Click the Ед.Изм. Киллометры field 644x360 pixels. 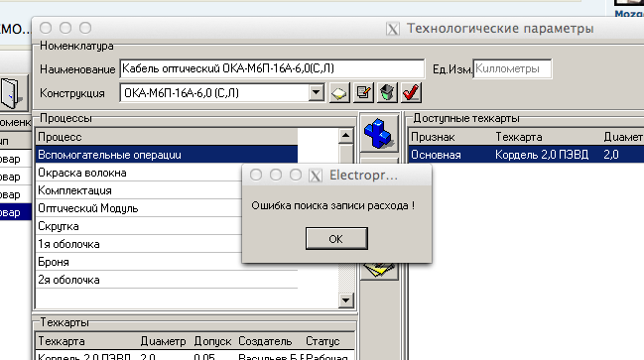click(x=512, y=68)
